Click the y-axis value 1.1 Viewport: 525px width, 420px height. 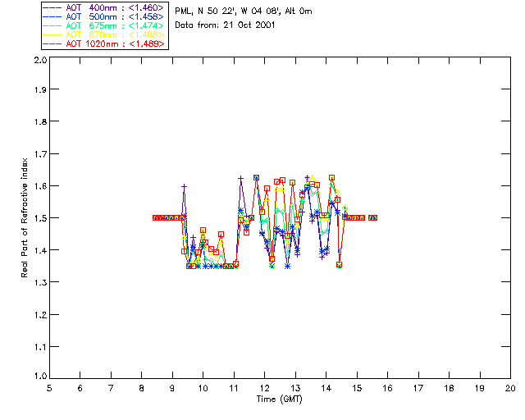pyautogui.click(x=40, y=347)
